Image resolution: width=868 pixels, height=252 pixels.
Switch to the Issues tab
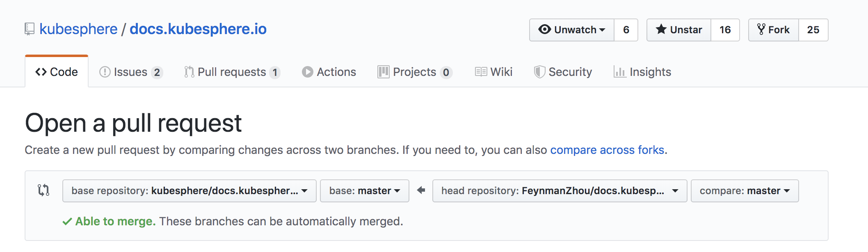(x=131, y=72)
